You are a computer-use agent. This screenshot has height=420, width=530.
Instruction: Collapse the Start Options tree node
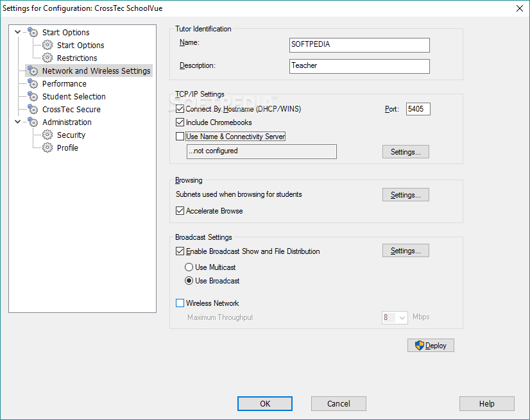pyautogui.click(x=18, y=32)
